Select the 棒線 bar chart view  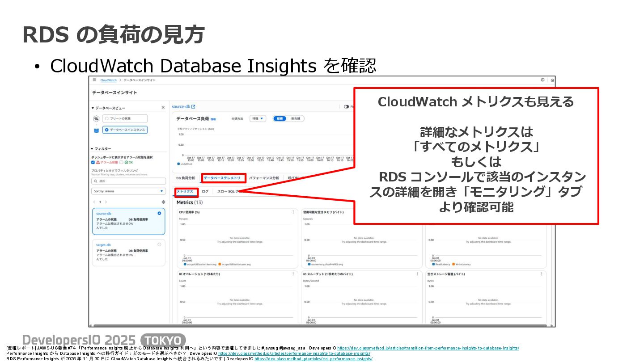coord(280,118)
